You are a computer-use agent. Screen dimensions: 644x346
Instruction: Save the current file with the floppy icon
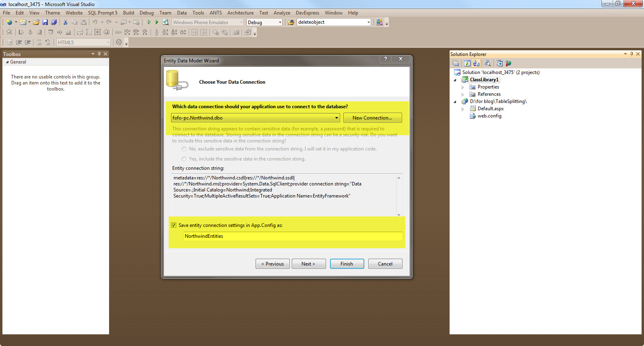[x=45, y=22]
